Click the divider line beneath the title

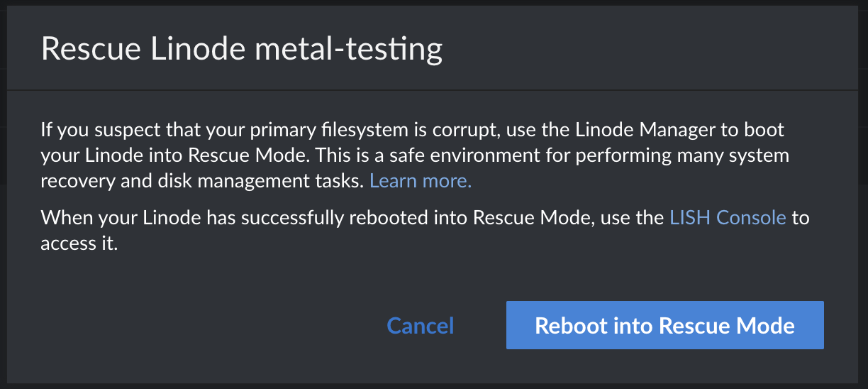(x=434, y=91)
